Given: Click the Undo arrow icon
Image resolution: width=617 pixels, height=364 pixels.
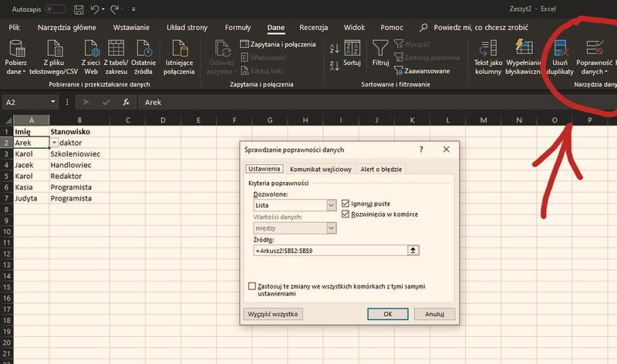Looking at the screenshot, I should [94, 9].
